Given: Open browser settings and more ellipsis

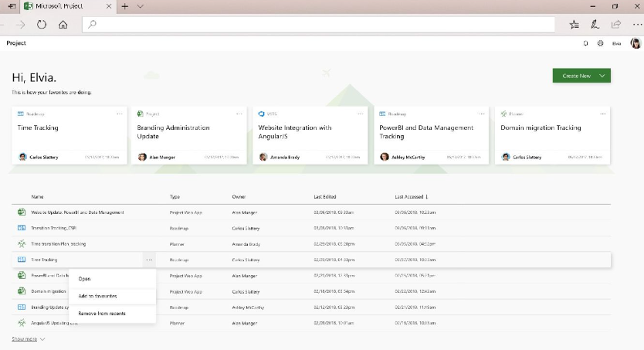Looking at the screenshot, I should click(x=636, y=25).
